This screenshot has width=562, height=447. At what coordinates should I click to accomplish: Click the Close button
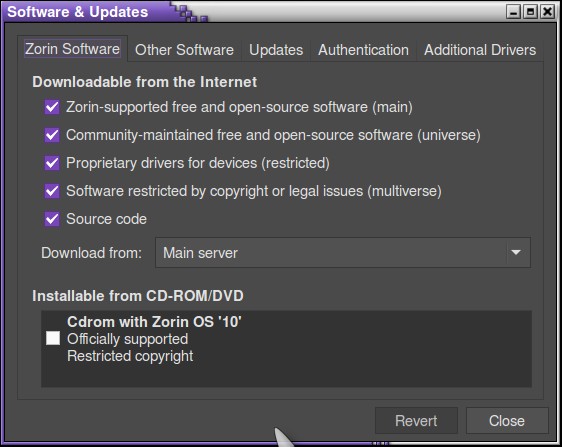tap(507, 421)
